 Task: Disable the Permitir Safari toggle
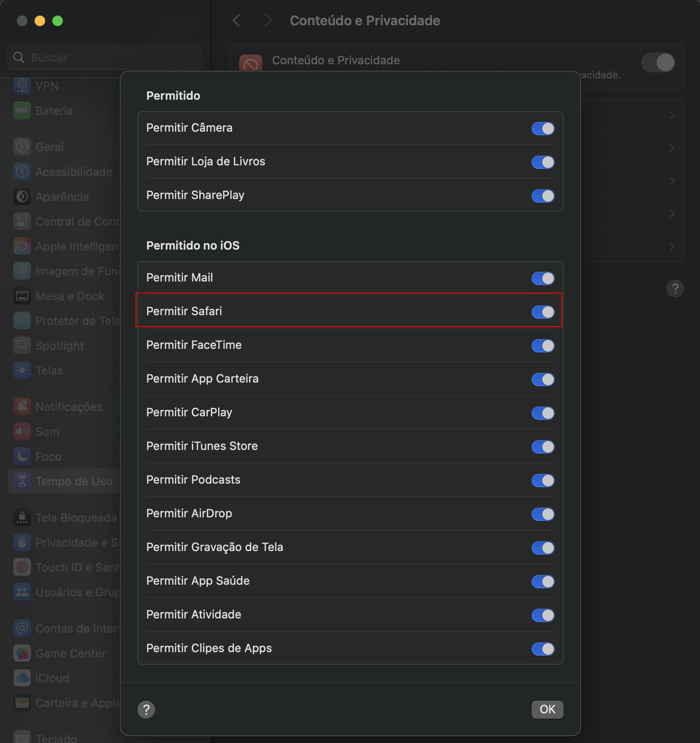(x=543, y=312)
